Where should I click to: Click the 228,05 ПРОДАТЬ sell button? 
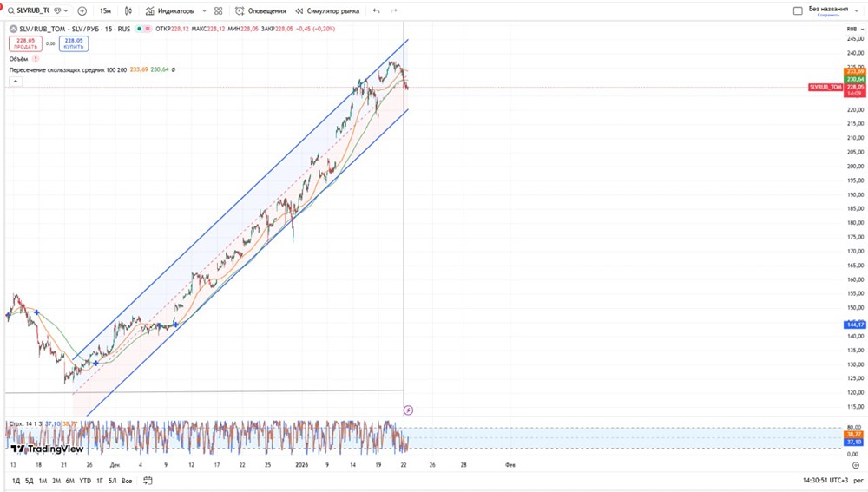tap(25, 43)
